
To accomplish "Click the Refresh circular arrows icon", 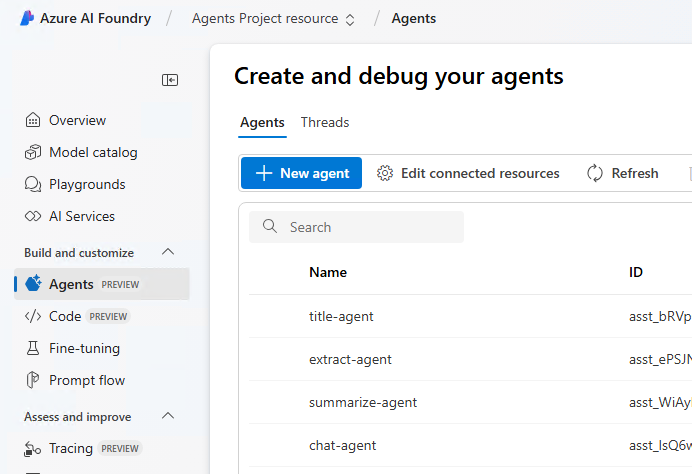I will click(595, 173).
